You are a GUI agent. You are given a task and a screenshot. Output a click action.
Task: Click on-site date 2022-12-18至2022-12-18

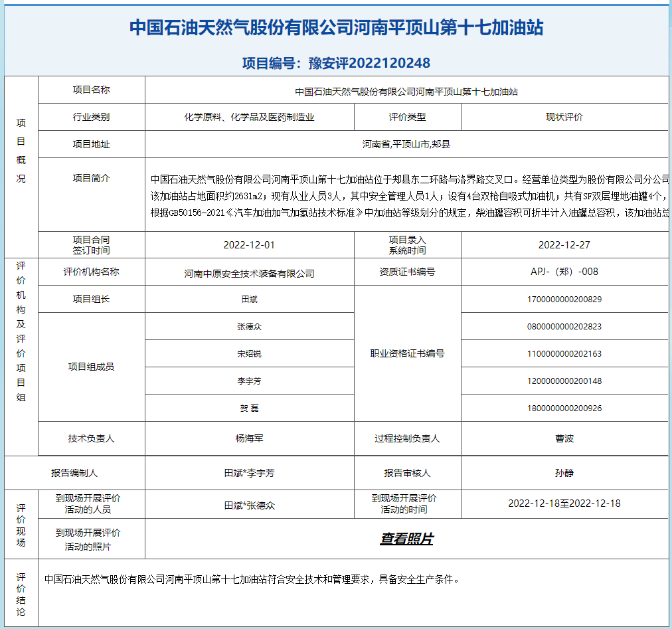[564, 503]
